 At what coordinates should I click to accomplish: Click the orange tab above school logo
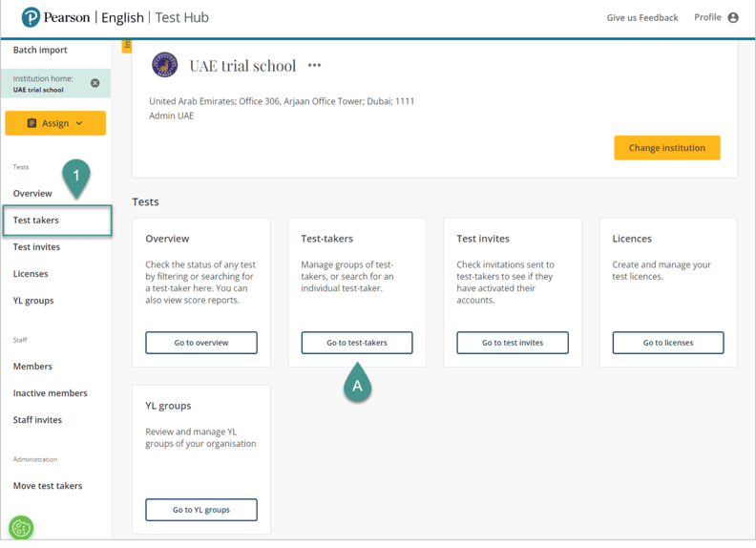point(127,45)
